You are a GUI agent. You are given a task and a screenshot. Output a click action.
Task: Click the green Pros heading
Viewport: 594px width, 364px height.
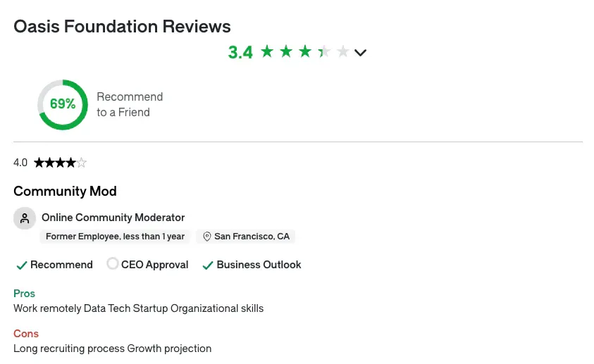24,294
